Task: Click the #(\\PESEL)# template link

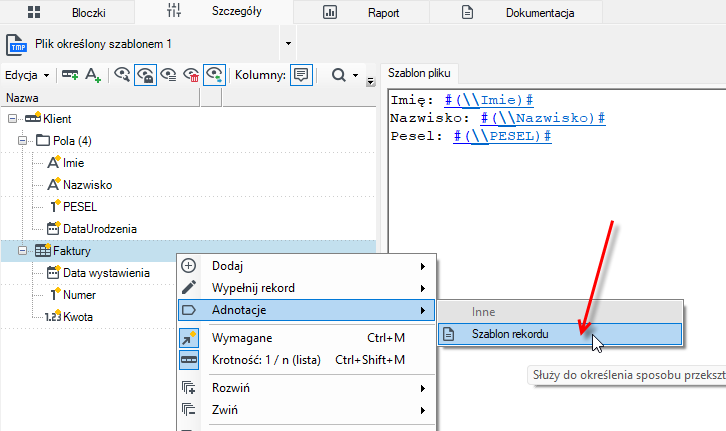Action: 502,136
